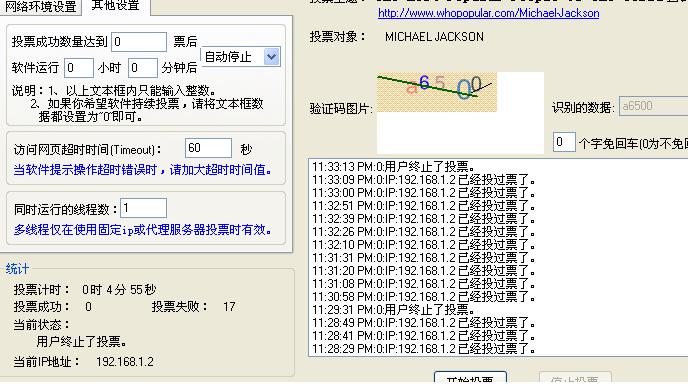
Task: Open the whopopular.com Michael-Jackson link
Action: pyautogui.click(x=488, y=13)
